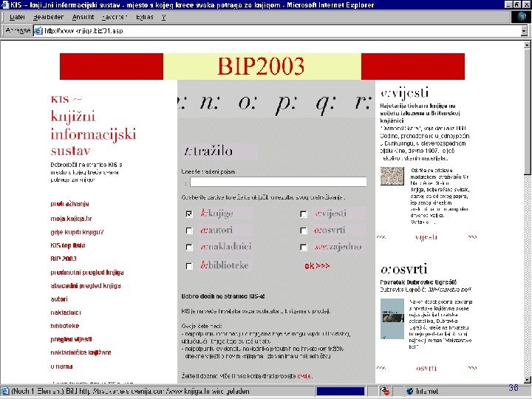Open the biblioteke sidebar link

pyautogui.click(x=64, y=326)
